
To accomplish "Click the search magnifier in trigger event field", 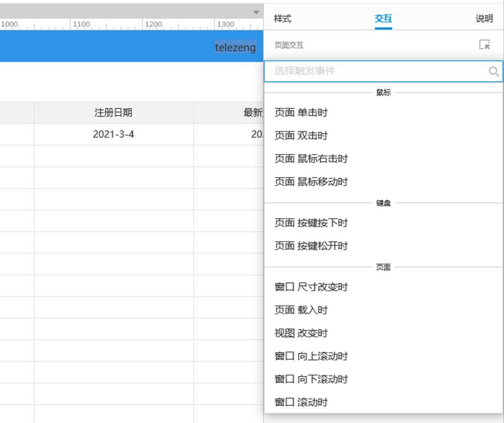I will click(494, 71).
